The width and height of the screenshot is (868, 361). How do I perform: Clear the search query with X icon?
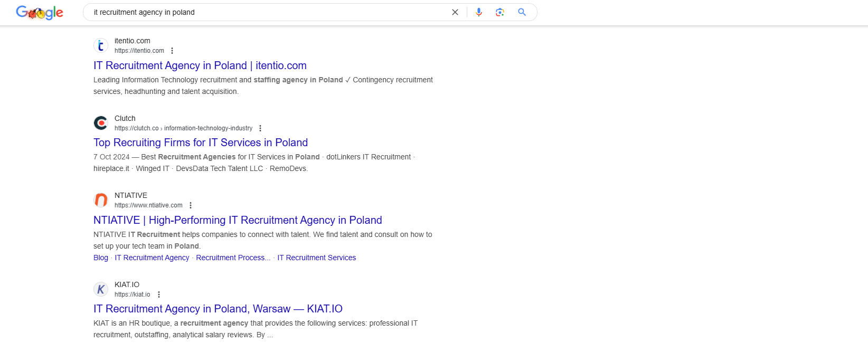point(455,12)
